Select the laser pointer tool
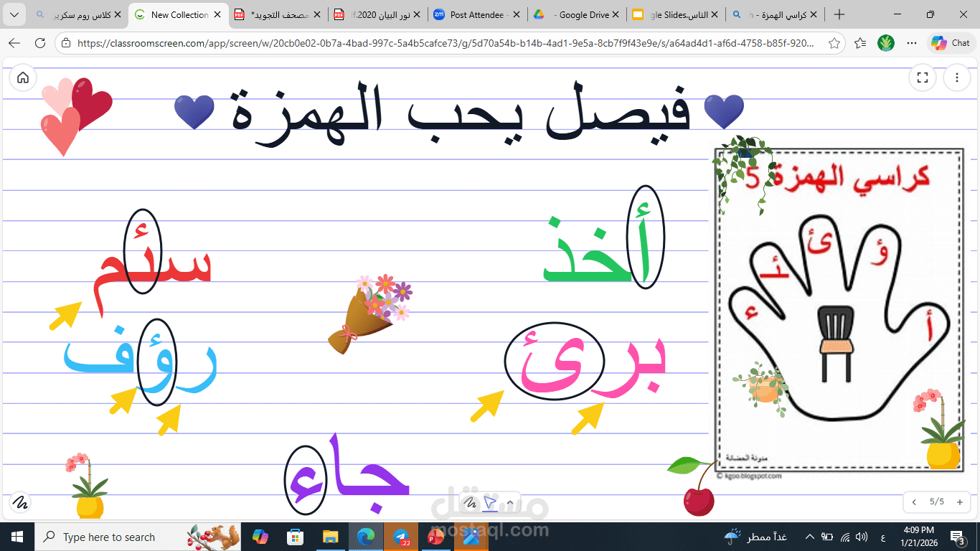Viewport: 980px width, 551px height. point(490,501)
